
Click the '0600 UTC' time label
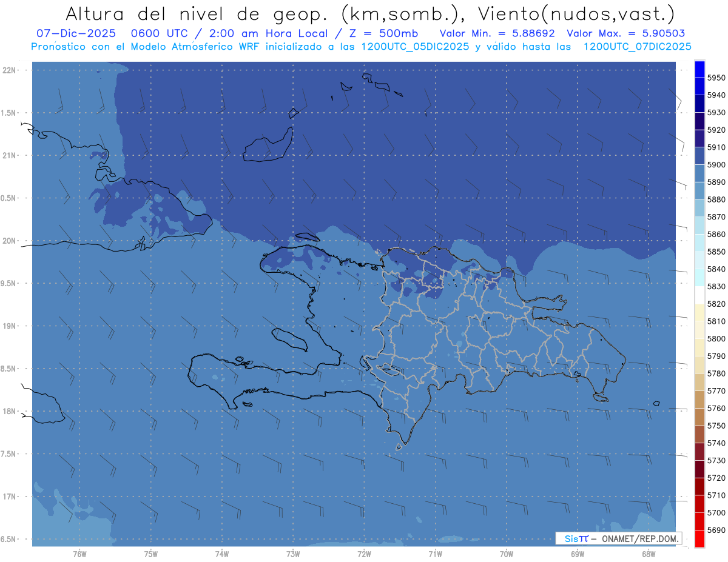(160, 33)
